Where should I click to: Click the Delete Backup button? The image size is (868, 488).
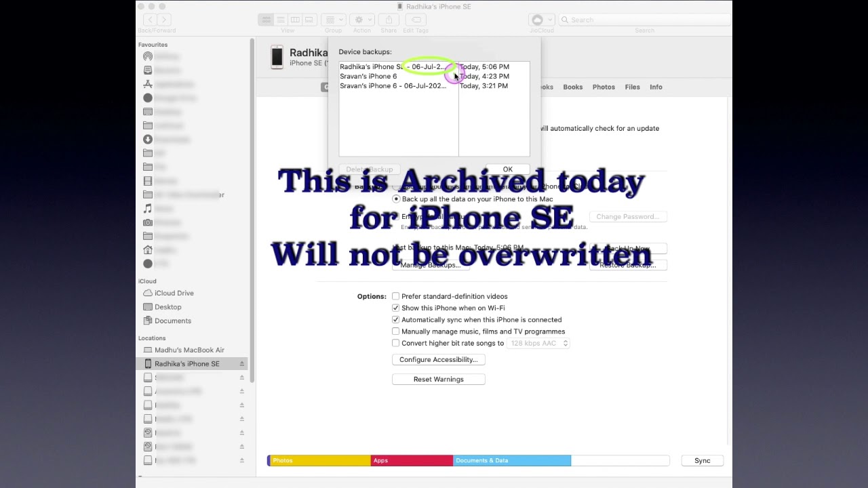(x=370, y=169)
